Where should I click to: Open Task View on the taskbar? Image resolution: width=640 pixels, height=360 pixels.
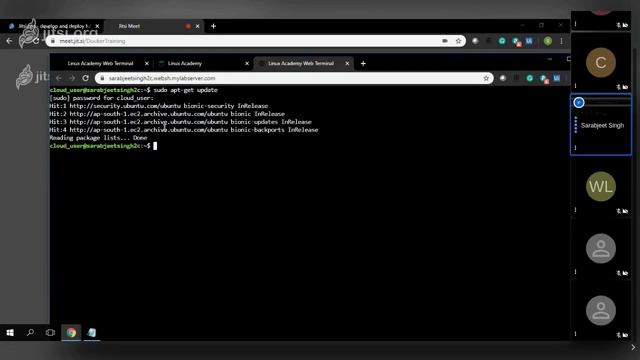point(50,333)
